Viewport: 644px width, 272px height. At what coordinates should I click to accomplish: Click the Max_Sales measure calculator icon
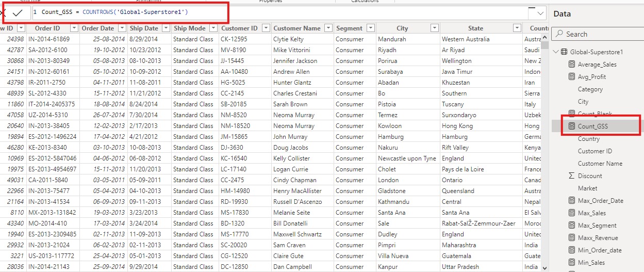click(x=571, y=213)
